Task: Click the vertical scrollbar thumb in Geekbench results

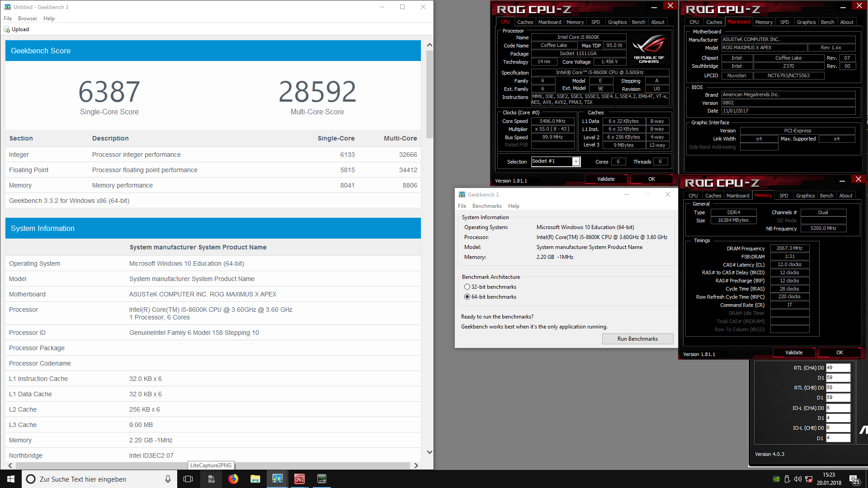Action: 429,95
